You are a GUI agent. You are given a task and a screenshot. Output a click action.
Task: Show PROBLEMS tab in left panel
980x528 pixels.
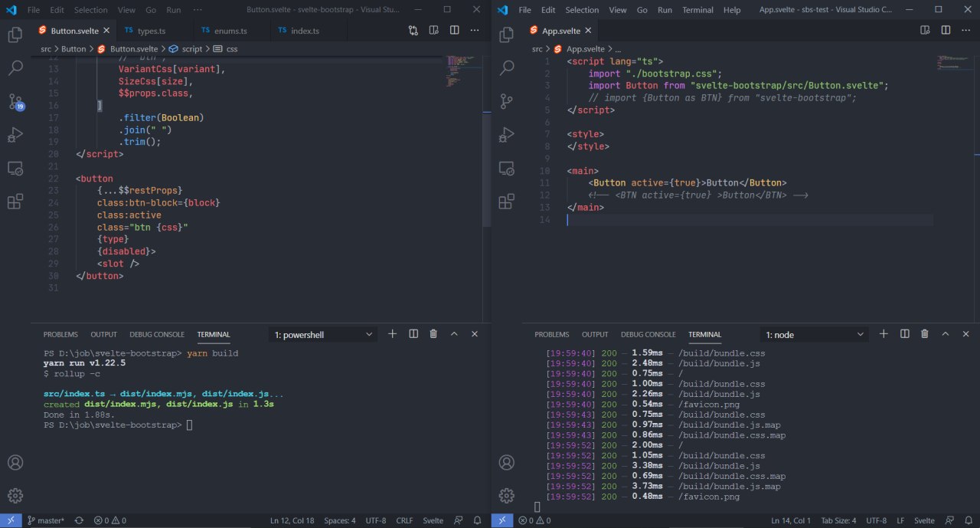coord(60,335)
